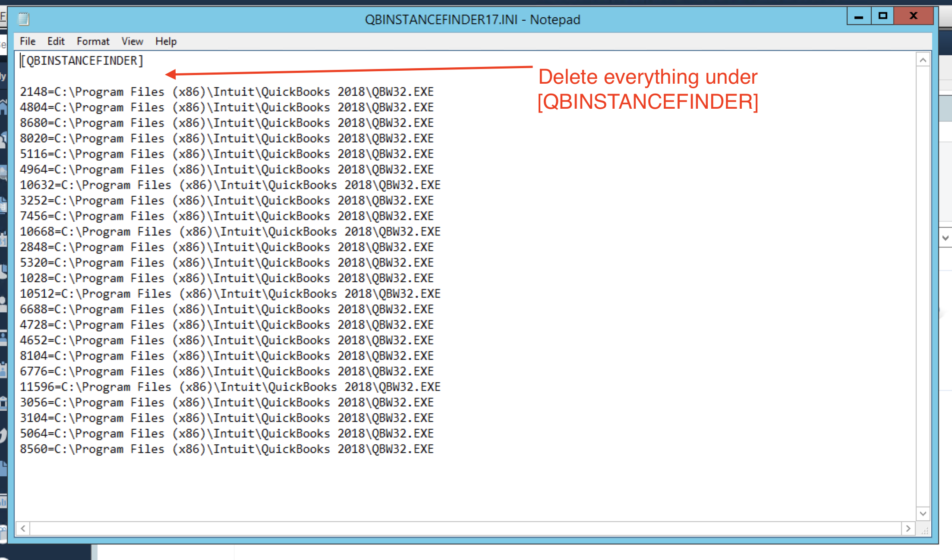
Task: Click the line starting with 5320=
Action: point(227,263)
